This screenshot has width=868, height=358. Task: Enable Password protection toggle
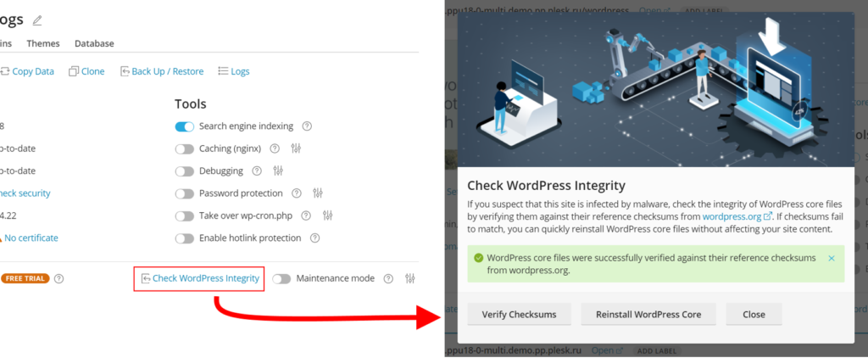coord(184,193)
